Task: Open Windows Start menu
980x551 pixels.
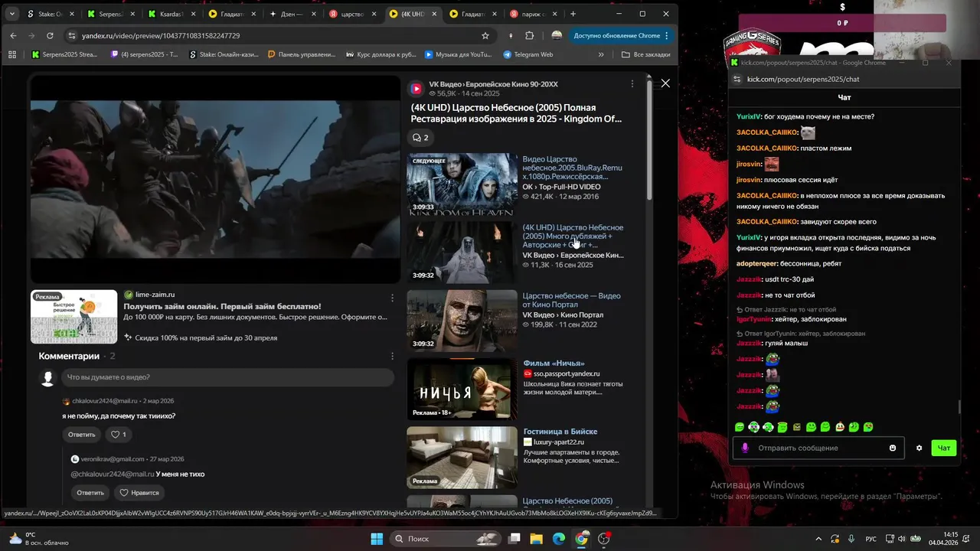Action: coord(377,539)
